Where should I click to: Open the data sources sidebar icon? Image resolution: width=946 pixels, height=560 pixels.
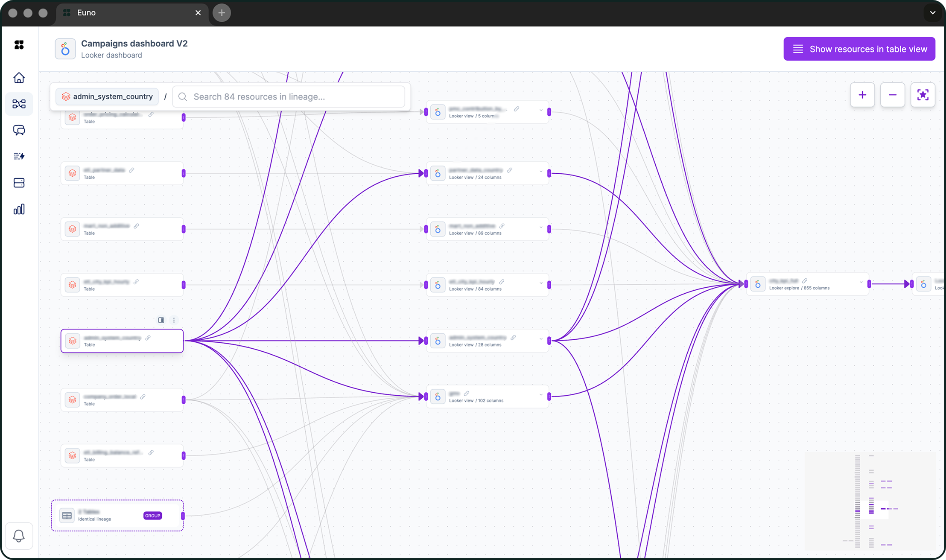click(19, 183)
